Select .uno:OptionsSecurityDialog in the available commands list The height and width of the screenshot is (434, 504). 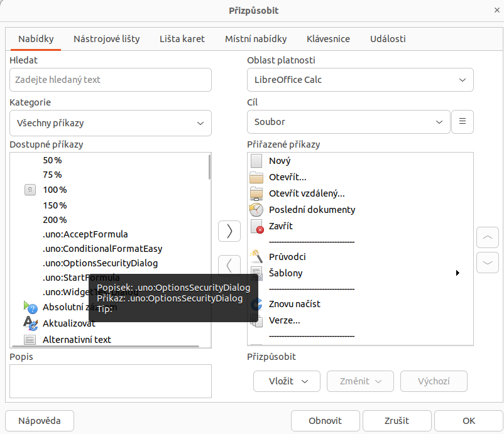(101, 263)
